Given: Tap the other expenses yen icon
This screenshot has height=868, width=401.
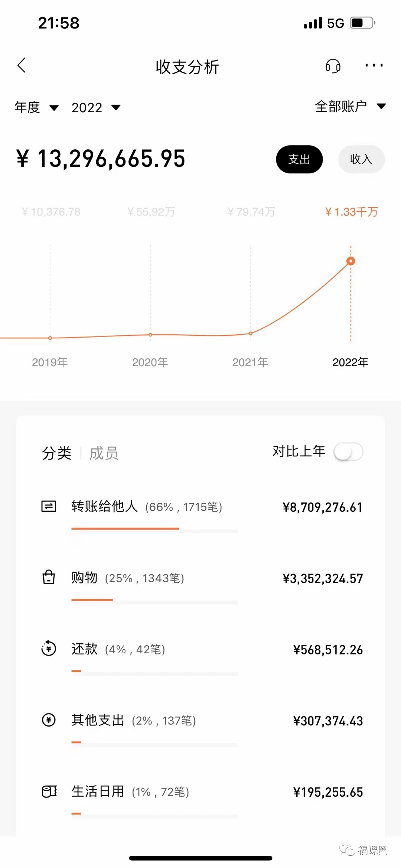Looking at the screenshot, I should [x=49, y=720].
